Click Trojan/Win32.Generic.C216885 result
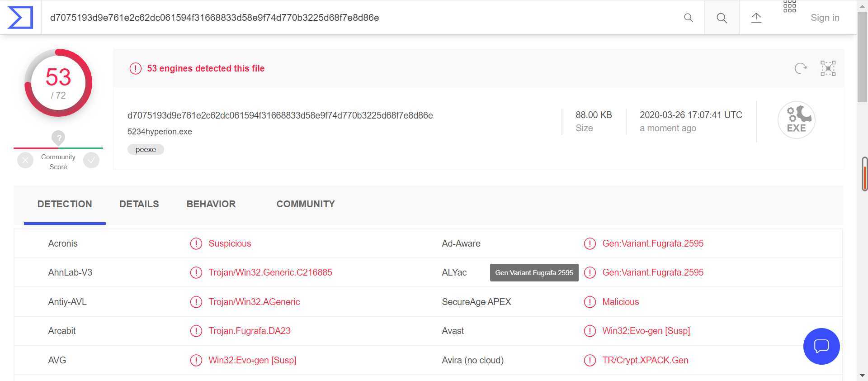 (270, 272)
